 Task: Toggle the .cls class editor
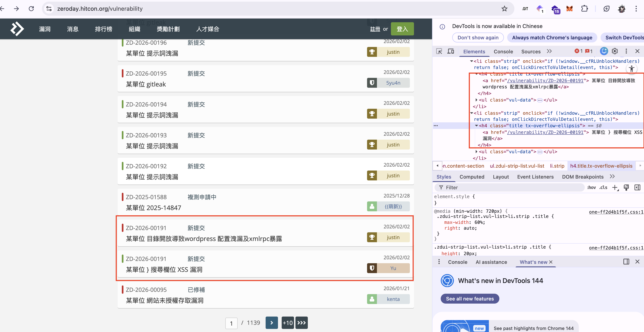[603, 187]
